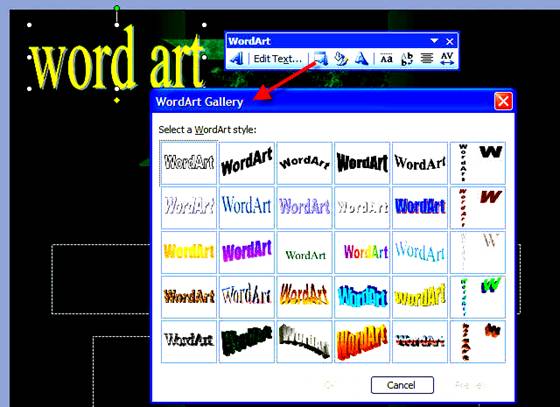The image size is (560, 407).
Task: Select the dark green 3D block style
Action: pyautogui.click(x=247, y=341)
